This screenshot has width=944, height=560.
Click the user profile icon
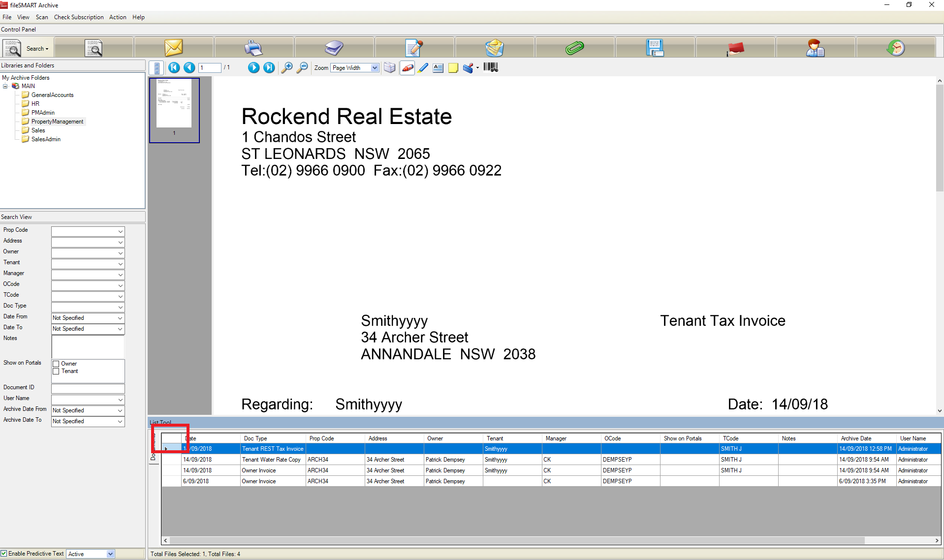click(x=815, y=48)
